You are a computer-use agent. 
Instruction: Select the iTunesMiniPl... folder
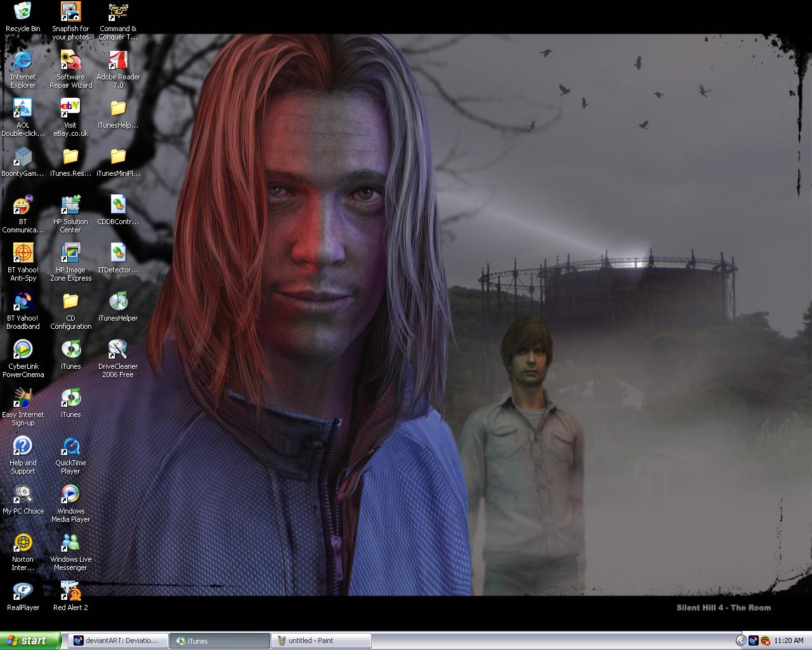pyautogui.click(x=118, y=162)
